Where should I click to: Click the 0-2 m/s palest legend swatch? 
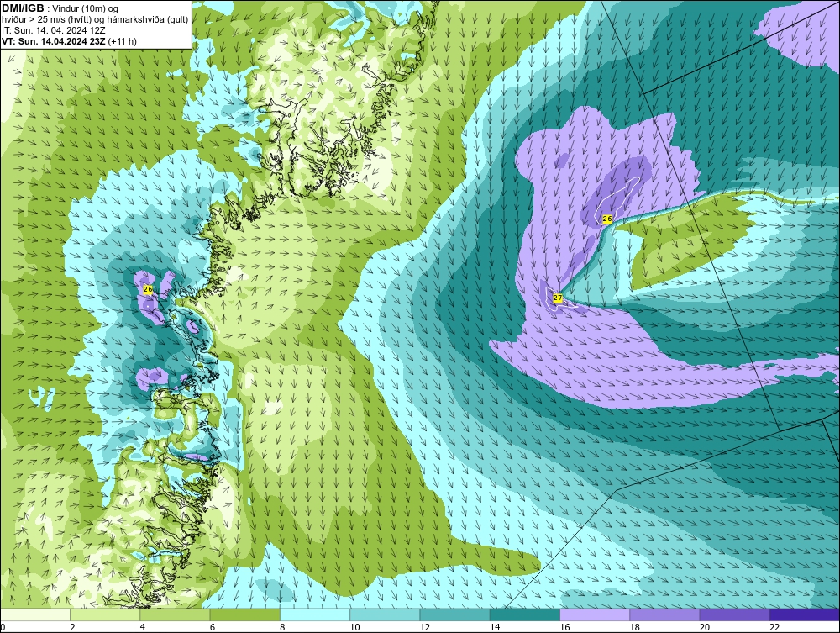pos(35,615)
